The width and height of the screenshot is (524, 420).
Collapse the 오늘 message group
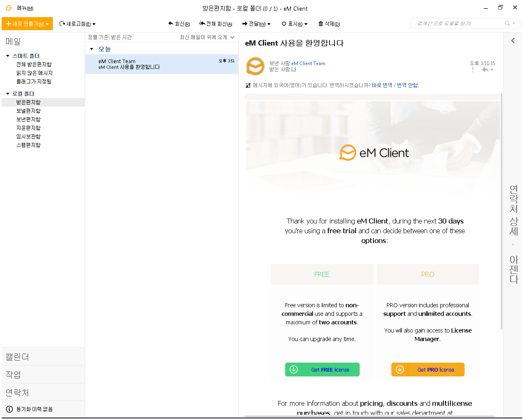coord(92,49)
